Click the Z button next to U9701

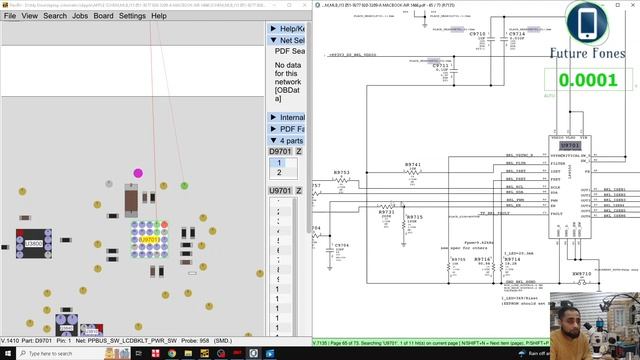click(x=299, y=191)
